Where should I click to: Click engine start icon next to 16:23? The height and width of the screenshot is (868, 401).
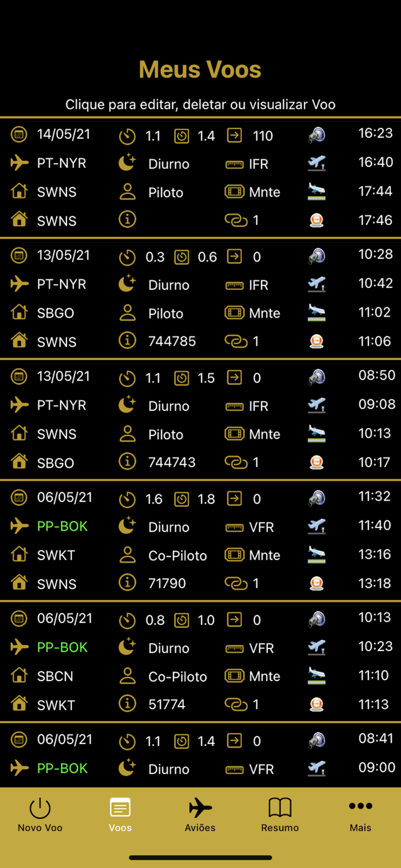coord(317,135)
